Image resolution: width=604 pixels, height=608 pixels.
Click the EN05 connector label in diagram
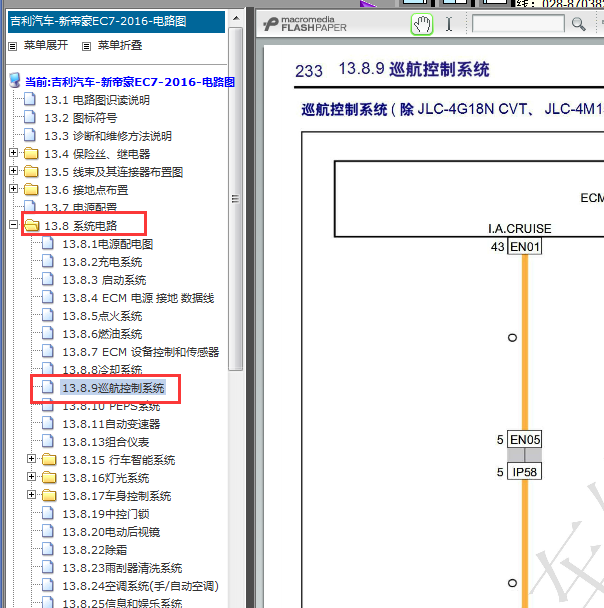coord(525,440)
